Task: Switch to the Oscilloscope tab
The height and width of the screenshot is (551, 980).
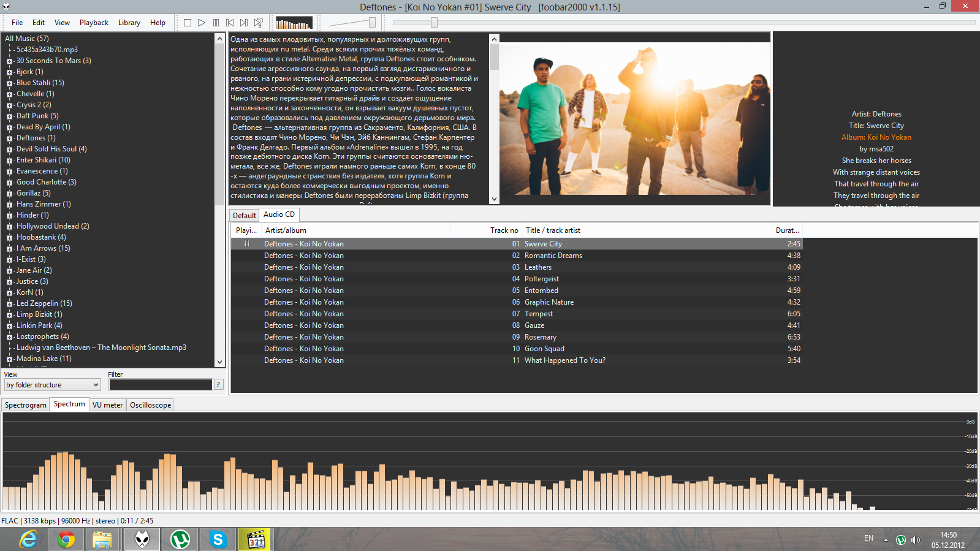Action: (x=150, y=405)
